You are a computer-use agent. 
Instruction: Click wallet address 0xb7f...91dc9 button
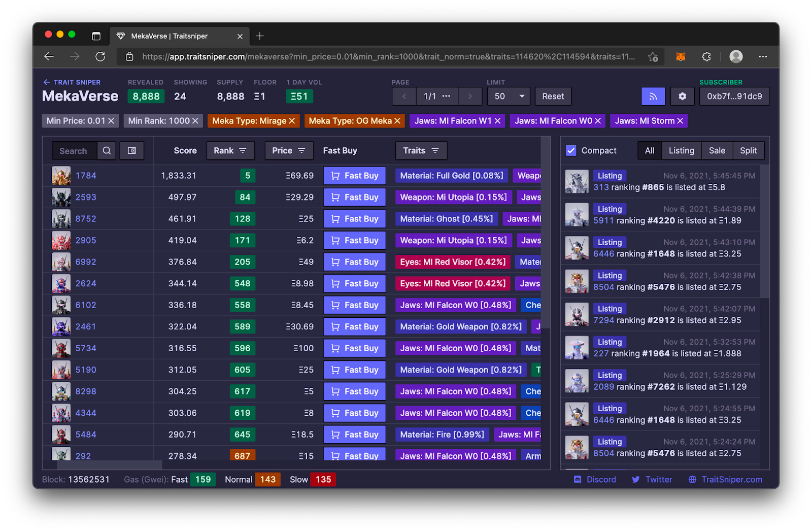[x=734, y=96]
